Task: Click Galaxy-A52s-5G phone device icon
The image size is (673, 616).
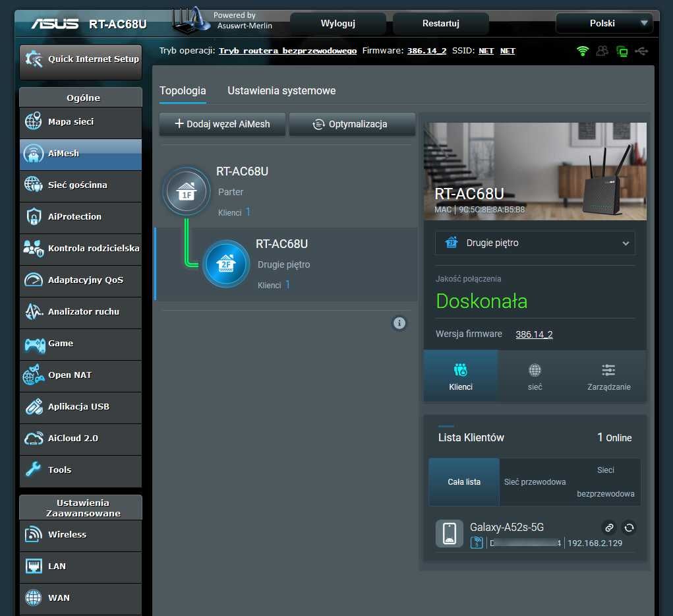Action: [x=450, y=534]
